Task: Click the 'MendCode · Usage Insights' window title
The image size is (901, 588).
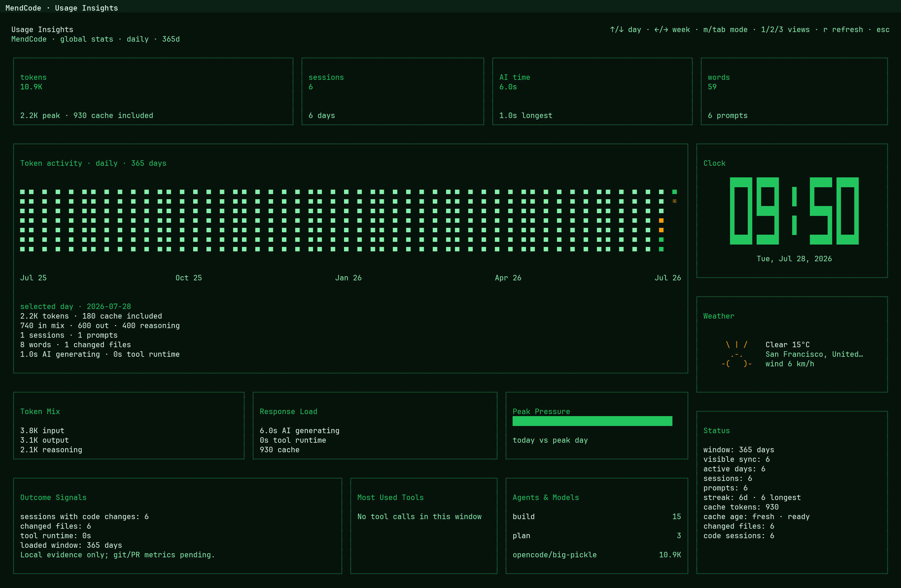Action: coord(62,8)
